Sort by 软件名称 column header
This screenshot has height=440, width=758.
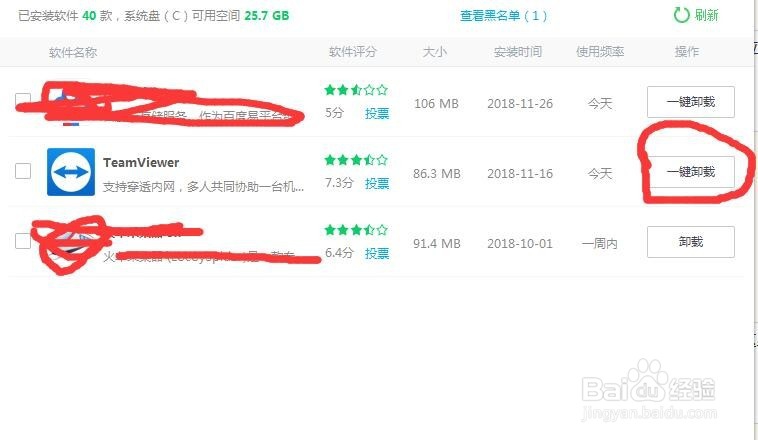(x=73, y=52)
